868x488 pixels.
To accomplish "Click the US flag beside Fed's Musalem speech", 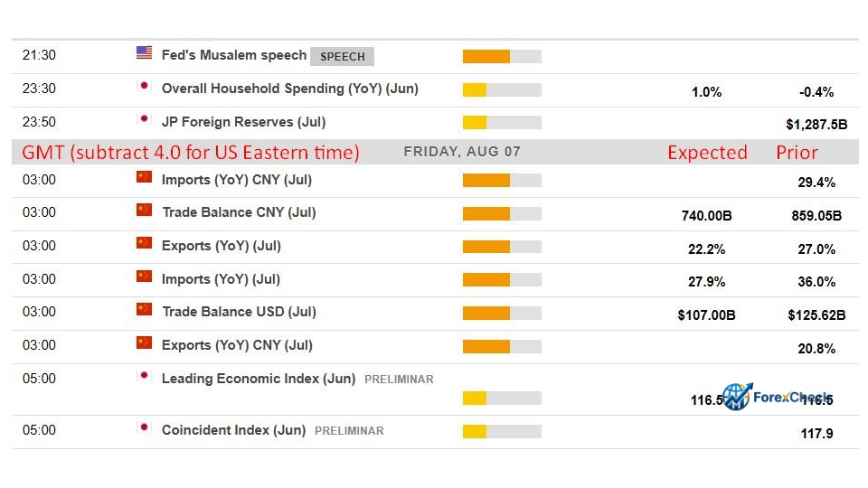I will coord(144,52).
